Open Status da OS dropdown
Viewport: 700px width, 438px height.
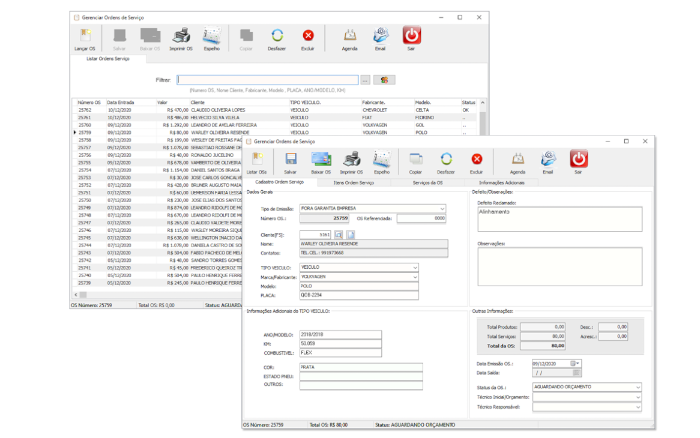[x=638, y=387]
